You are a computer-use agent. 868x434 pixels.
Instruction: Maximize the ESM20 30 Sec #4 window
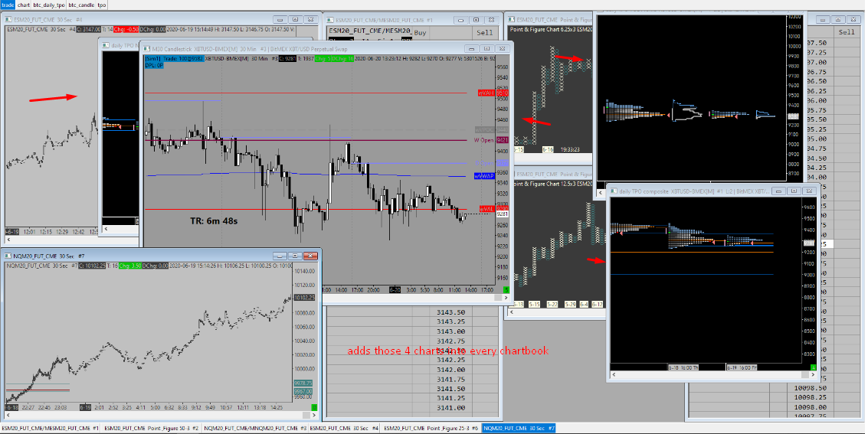[296, 20]
